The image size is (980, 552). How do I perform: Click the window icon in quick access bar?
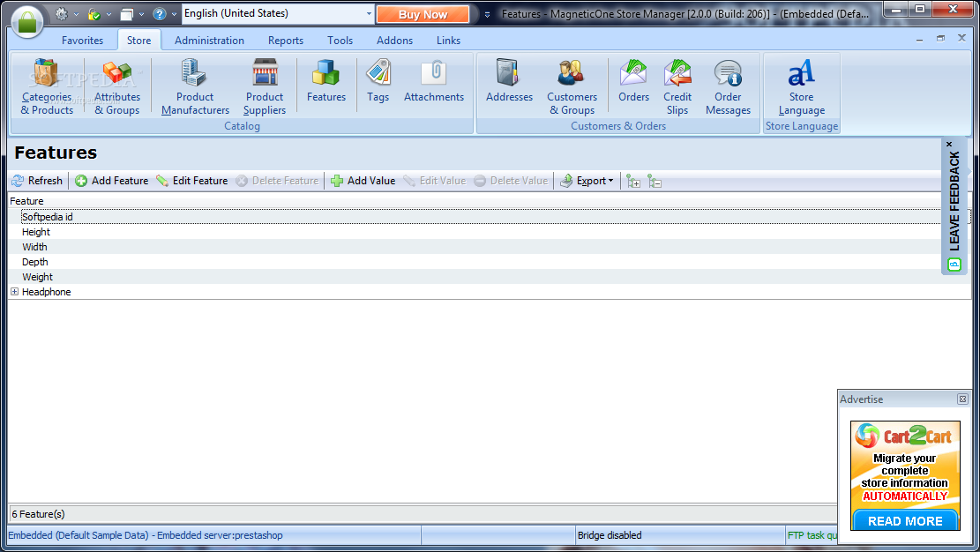127,14
